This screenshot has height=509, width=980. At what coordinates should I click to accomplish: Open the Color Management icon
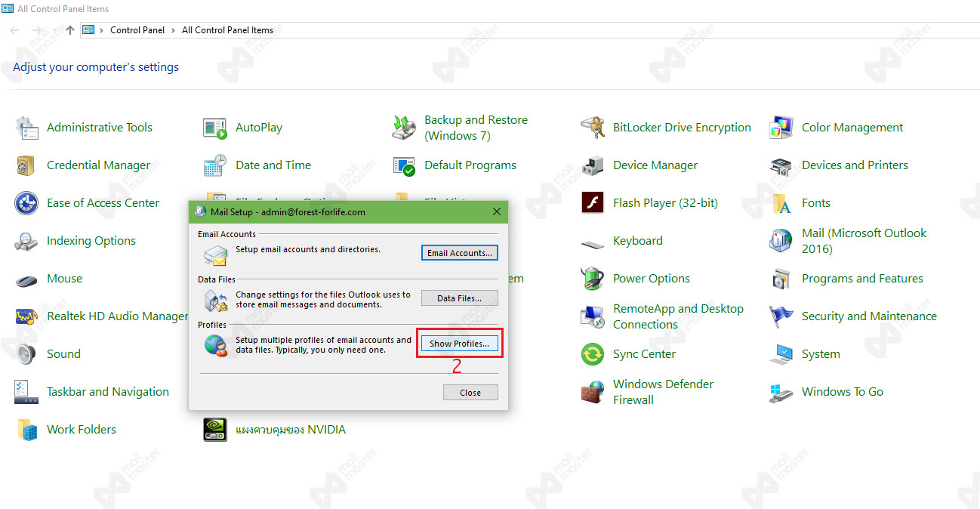781,128
